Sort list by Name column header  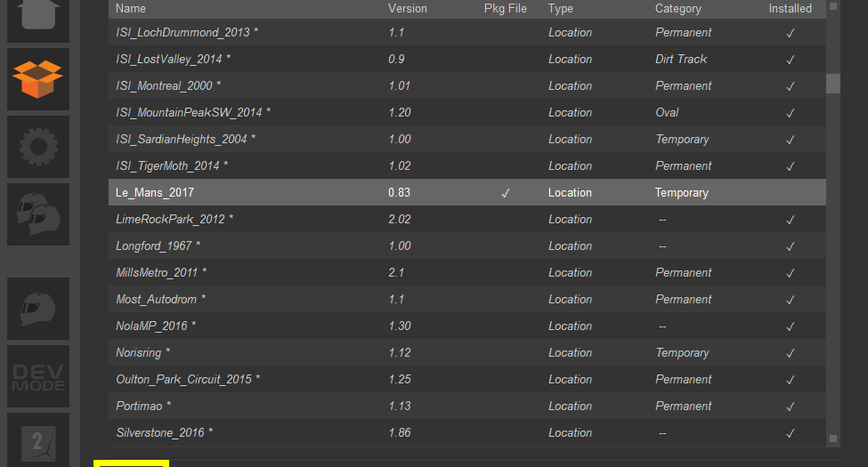[x=131, y=8]
